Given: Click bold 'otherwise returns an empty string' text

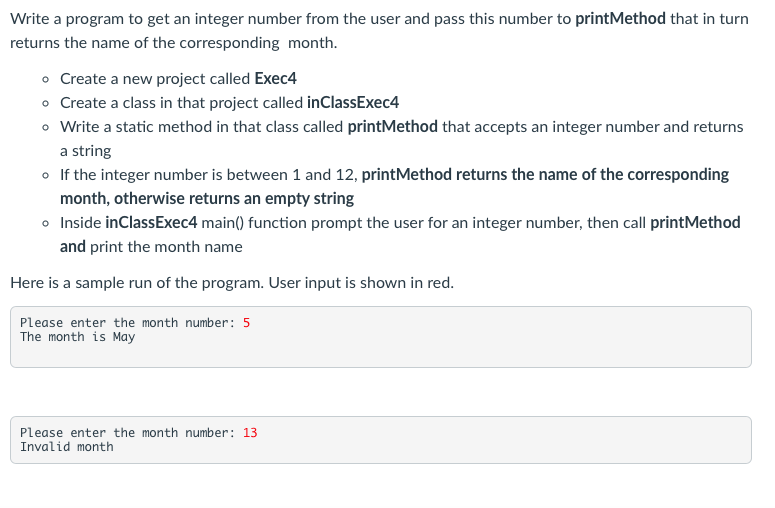Looking at the screenshot, I should (x=234, y=199).
